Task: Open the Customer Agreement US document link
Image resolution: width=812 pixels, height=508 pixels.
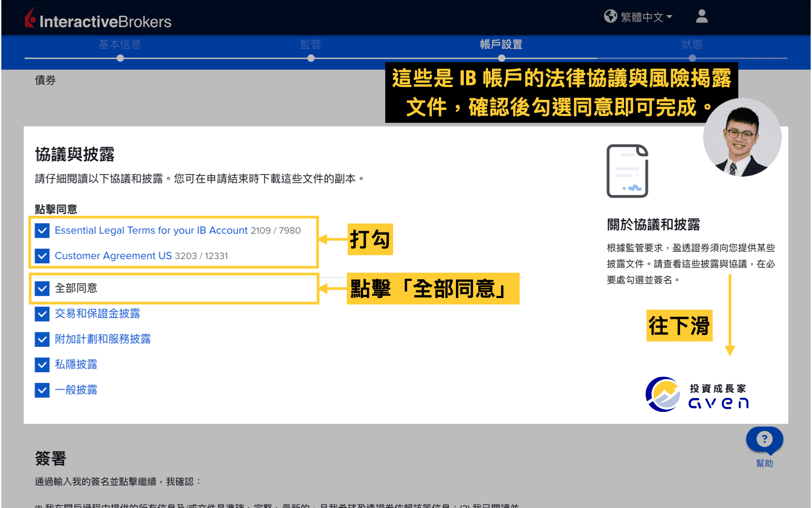Action: pyautogui.click(x=113, y=256)
